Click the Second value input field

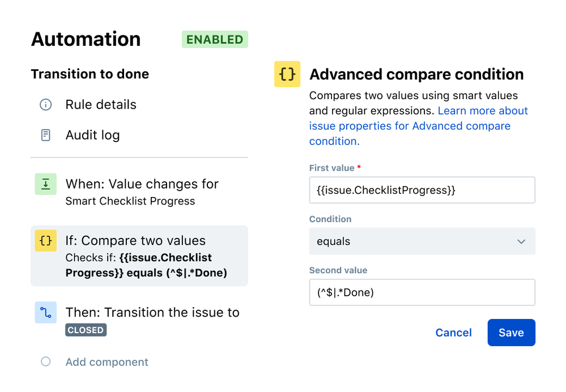coord(422,292)
